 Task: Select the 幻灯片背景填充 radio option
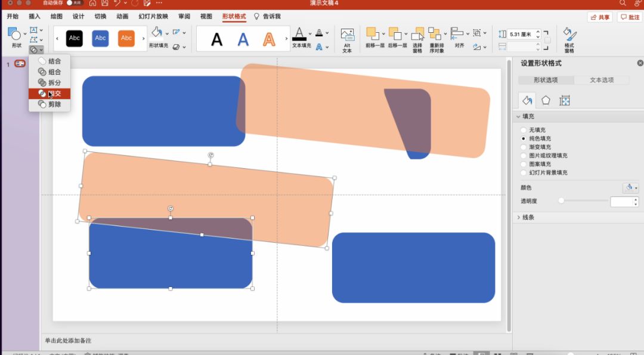[524, 172]
